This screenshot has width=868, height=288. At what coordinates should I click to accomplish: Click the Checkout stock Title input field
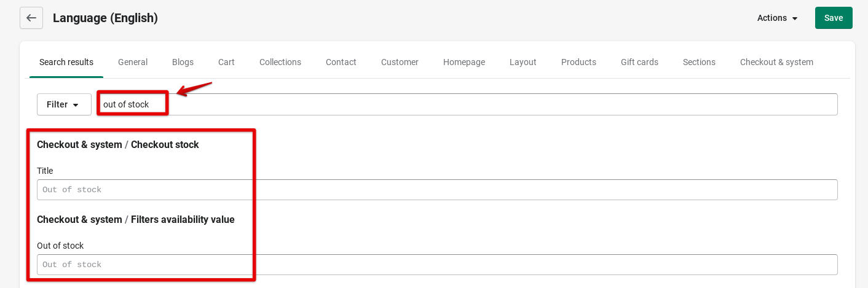(436, 190)
